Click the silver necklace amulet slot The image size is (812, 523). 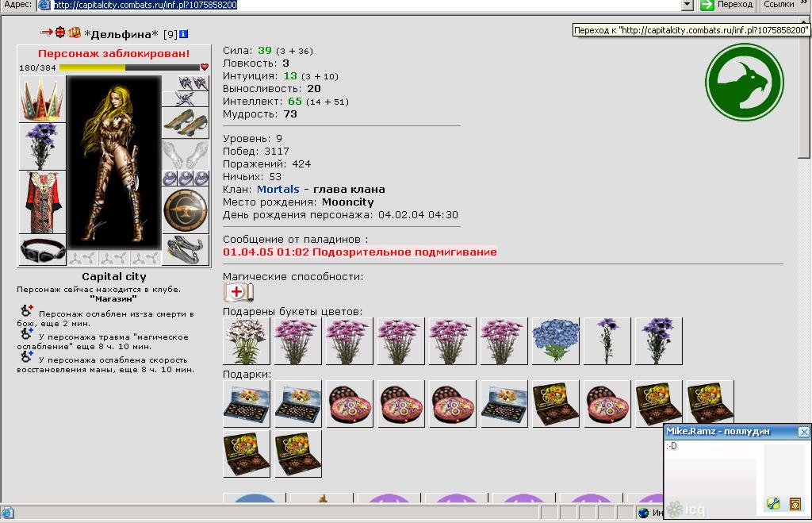pyautogui.click(x=186, y=99)
